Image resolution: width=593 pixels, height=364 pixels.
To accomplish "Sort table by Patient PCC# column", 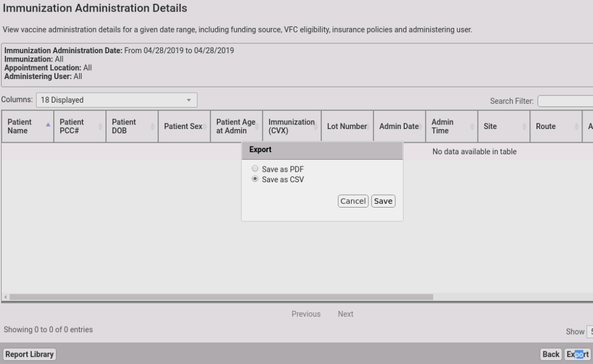I will tap(80, 126).
